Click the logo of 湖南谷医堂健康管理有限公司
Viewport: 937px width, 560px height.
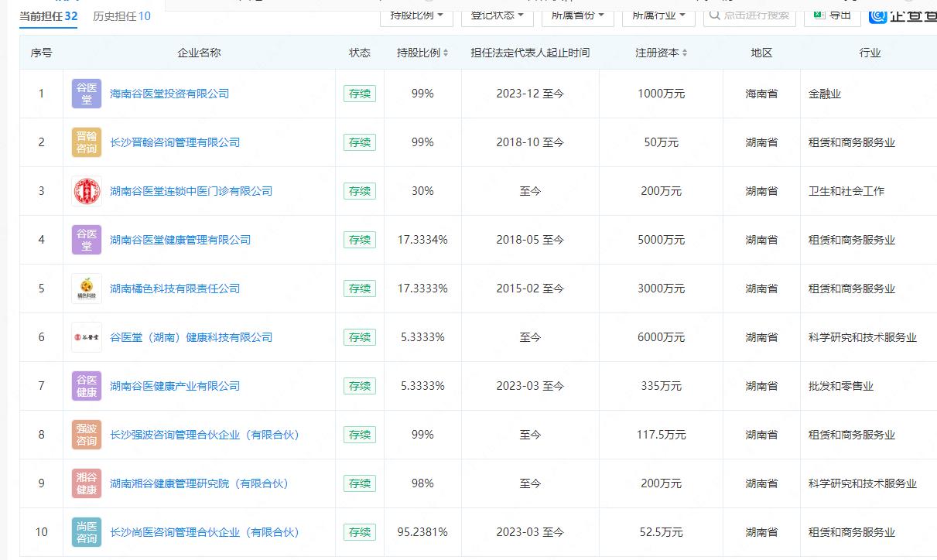pyautogui.click(x=87, y=240)
